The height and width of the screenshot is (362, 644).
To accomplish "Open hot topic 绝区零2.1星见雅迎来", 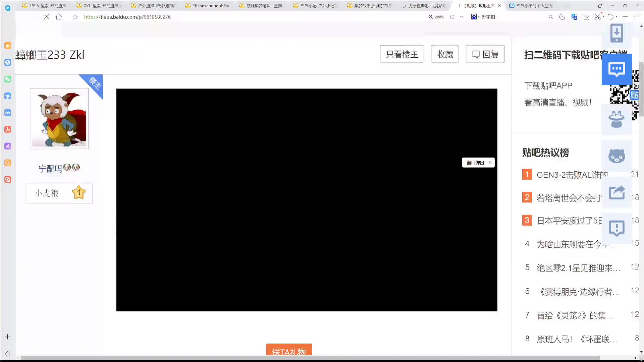I will point(579,268).
